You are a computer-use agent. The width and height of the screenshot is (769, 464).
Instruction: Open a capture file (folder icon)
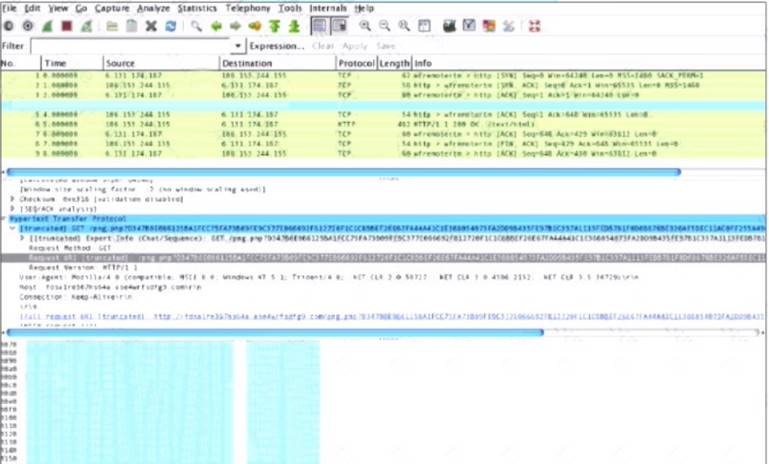coord(112,26)
